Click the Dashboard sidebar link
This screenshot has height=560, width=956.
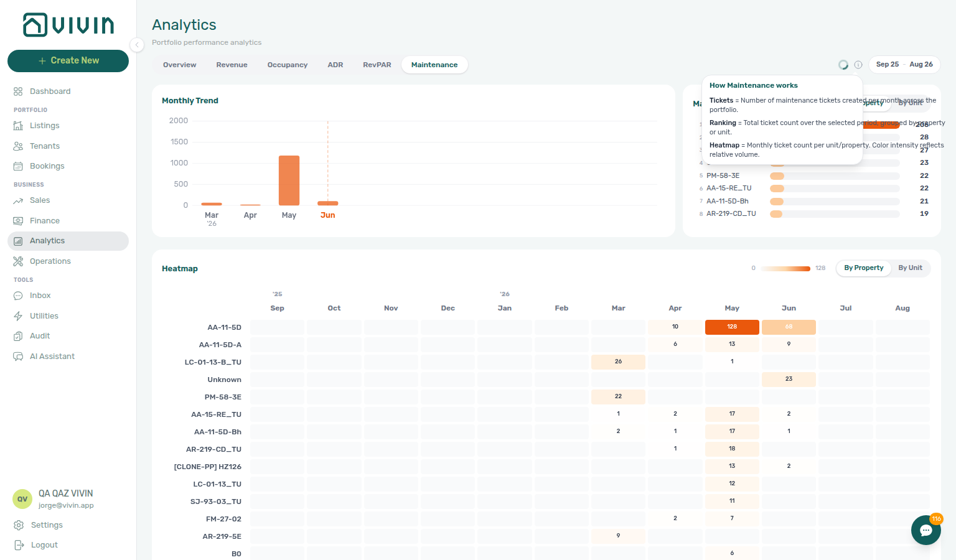point(68,91)
